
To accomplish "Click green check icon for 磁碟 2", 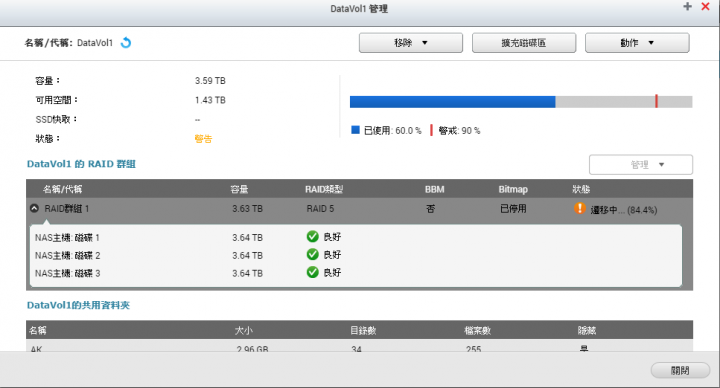I will (x=312, y=254).
